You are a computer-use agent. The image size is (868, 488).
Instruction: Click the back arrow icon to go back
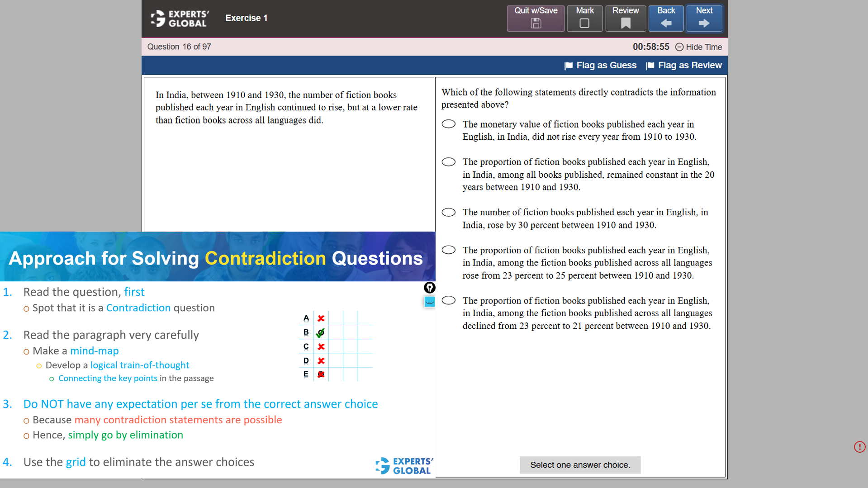coord(666,23)
